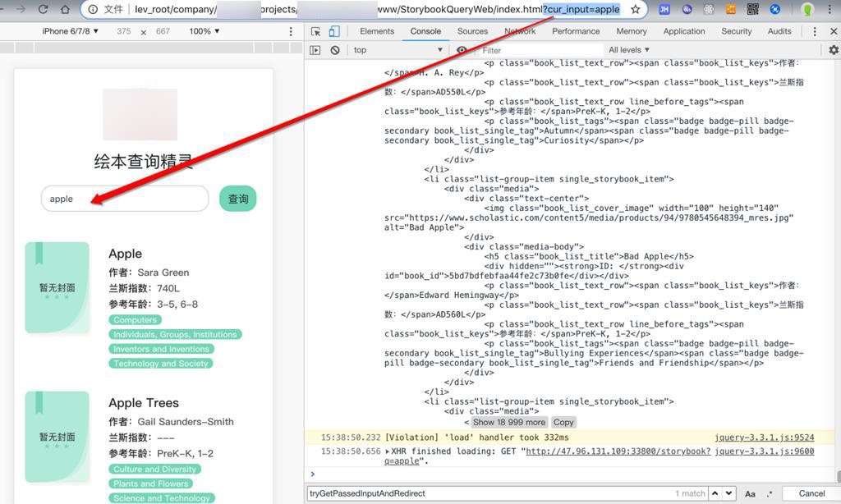View site info icon in address bar
This screenshot has height=504, width=841.
coord(92,9)
